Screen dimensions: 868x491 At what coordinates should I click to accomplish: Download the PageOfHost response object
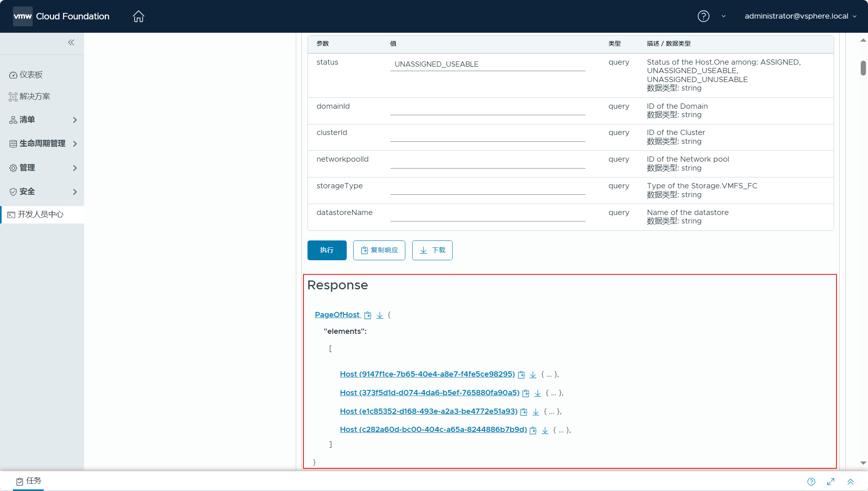pos(379,315)
